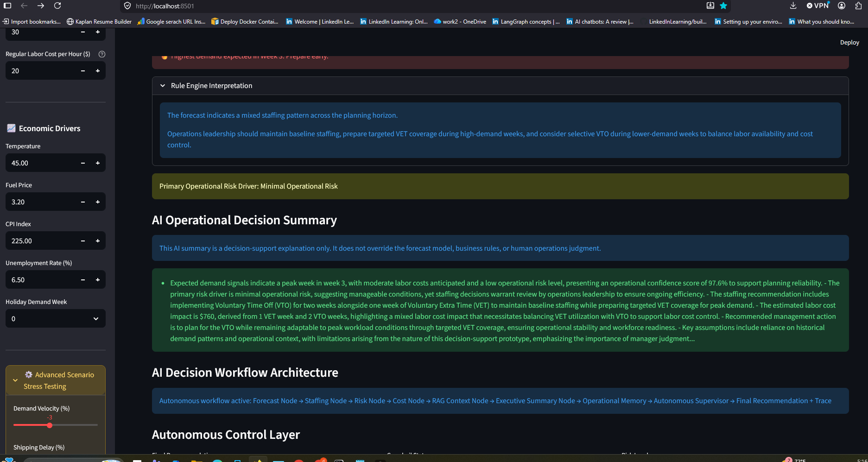
Task: Click help icon beside Regular Labor Cost
Action: click(x=102, y=54)
